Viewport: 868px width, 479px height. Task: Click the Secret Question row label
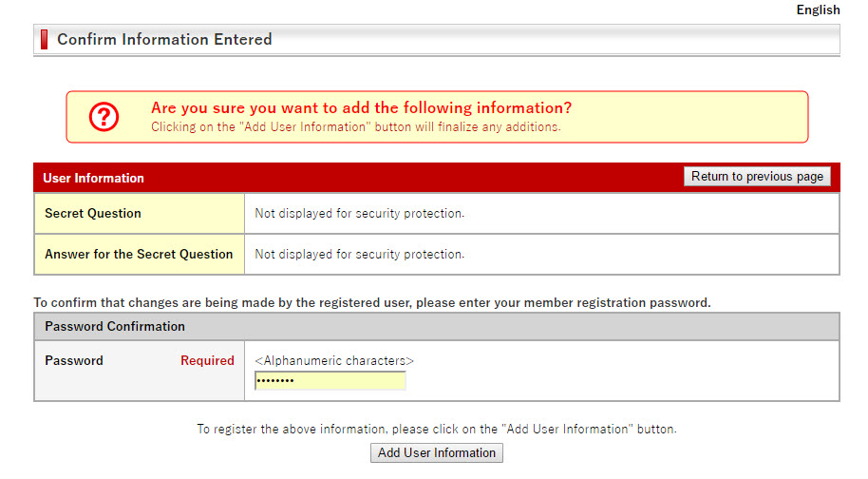pyautogui.click(x=93, y=213)
